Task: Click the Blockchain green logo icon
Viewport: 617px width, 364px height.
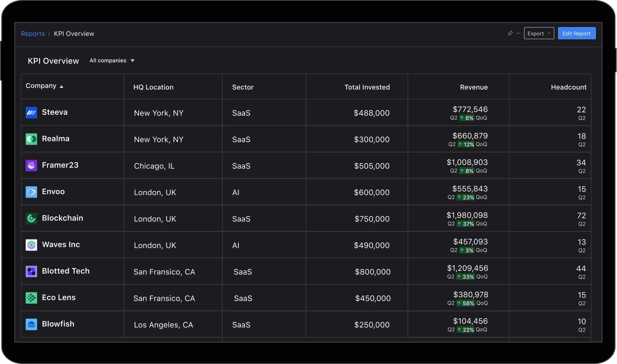Action: click(31, 219)
